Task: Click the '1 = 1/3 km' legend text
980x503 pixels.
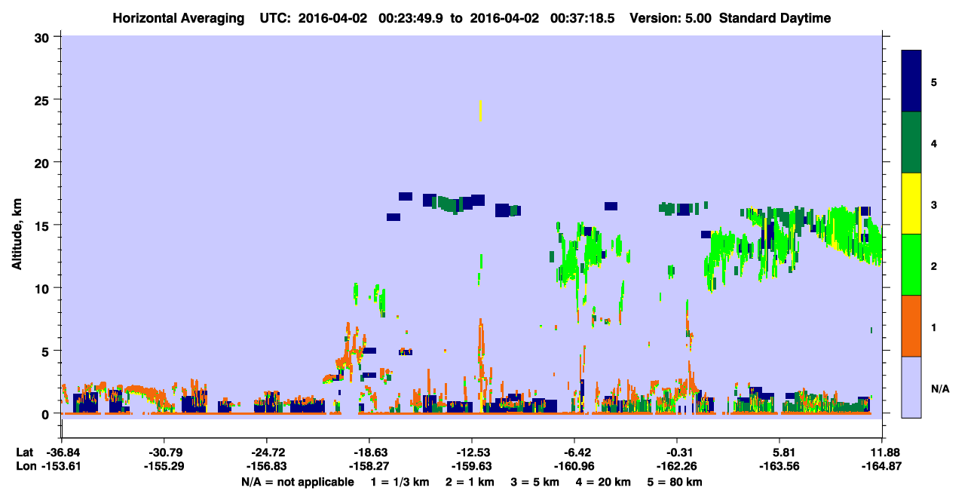Action: point(399,482)
